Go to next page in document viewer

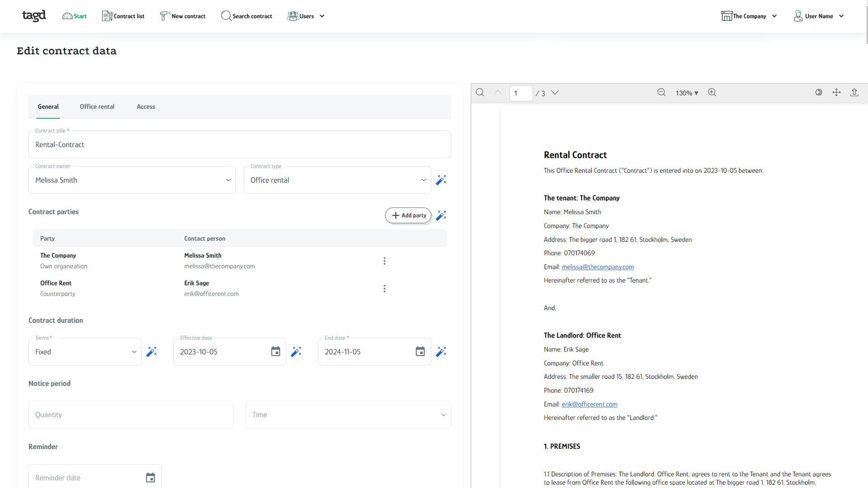(x=555, y=93)
